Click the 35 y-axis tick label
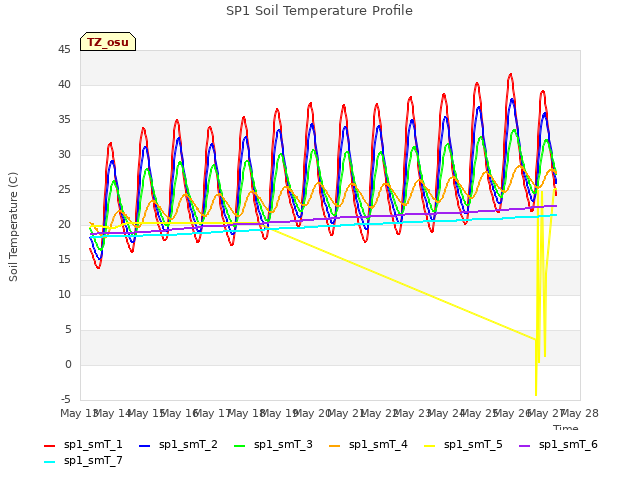Screen dimensions: 640x480 [x=64, y=120]
